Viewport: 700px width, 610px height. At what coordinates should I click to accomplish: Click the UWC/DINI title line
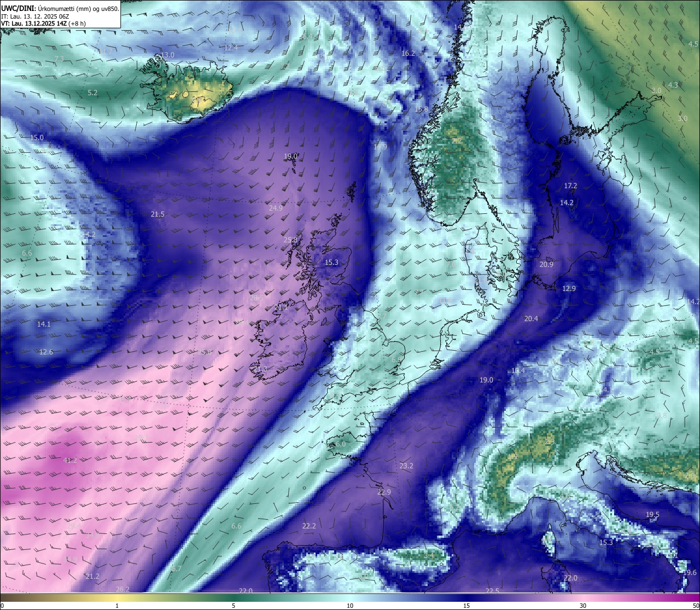60,9
